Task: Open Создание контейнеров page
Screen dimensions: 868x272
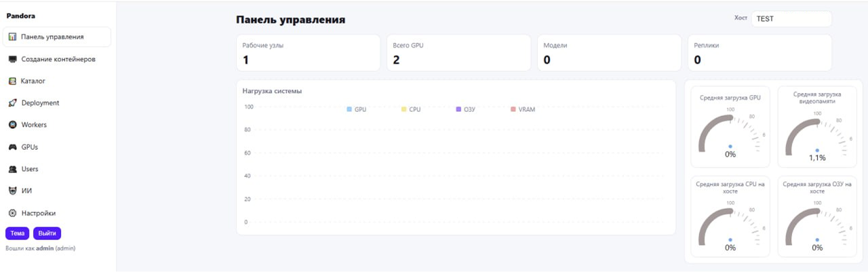Action: (57, 59)
